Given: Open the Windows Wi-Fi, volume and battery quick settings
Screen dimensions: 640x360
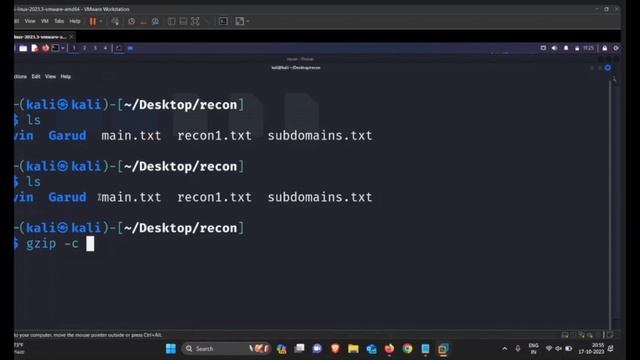Looking at the screenshot, I should (x=559, y=349).
